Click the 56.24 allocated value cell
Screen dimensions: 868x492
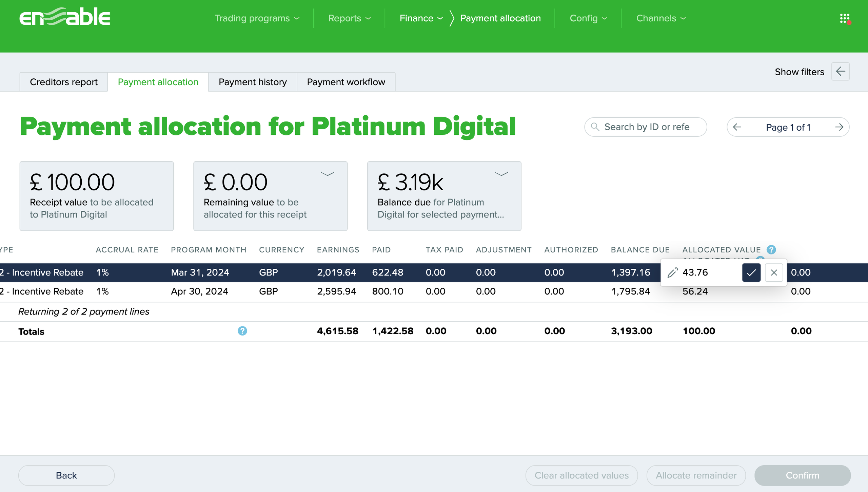(695, 291)
